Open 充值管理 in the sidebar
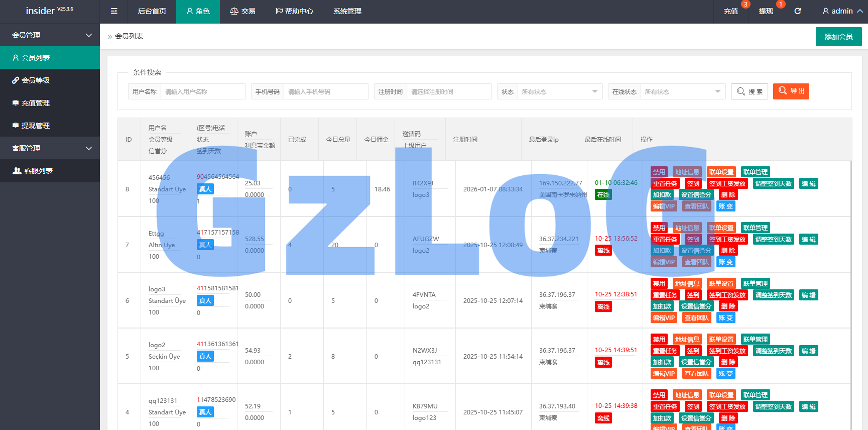This screenshot has width=868, height=430. pyautogui.click(x=35, y=103)
